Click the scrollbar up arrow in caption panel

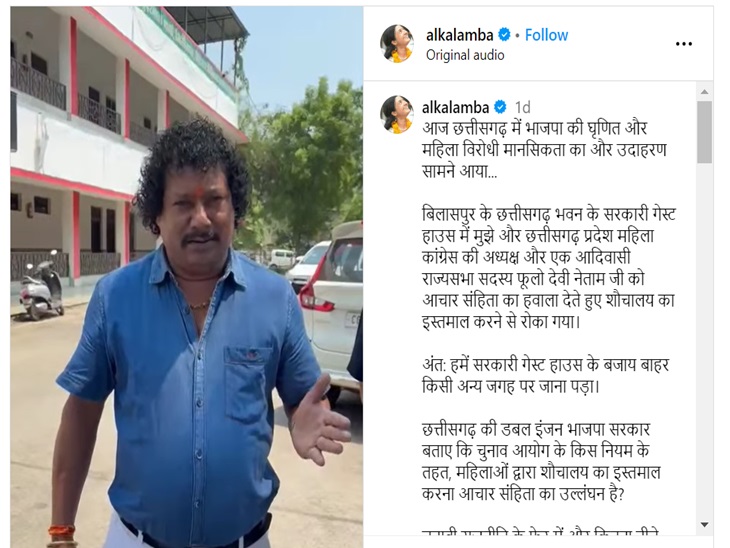704,92
